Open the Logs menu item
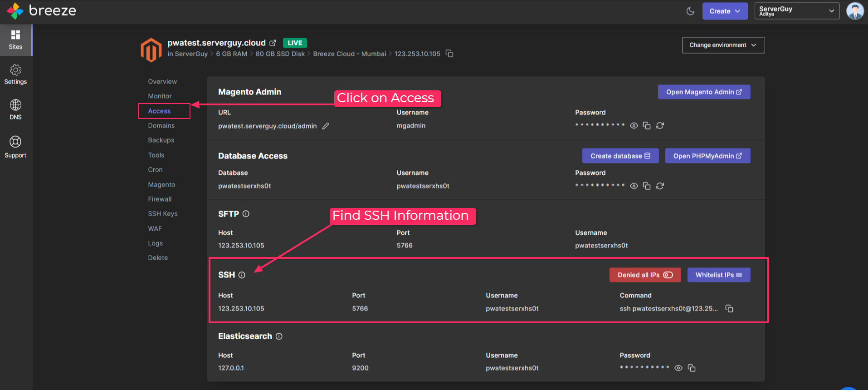Image resolution: width=868 pixels, height=390 pixels. tap(155, 243)
